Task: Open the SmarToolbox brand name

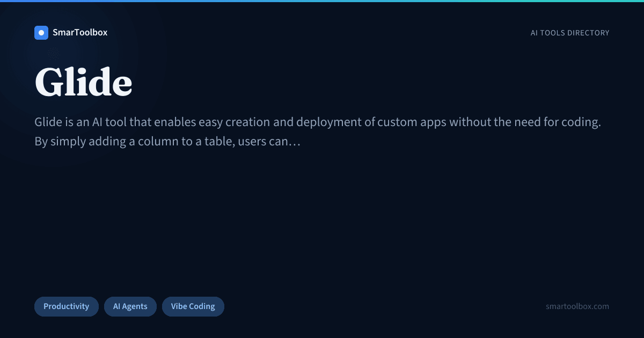Action: tap(80, 33)
